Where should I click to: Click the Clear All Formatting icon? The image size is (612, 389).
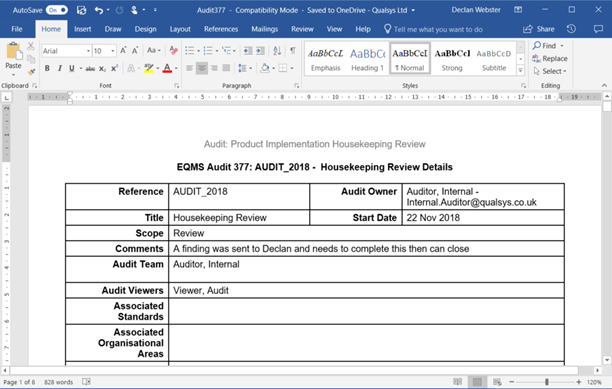coord(173,50)
